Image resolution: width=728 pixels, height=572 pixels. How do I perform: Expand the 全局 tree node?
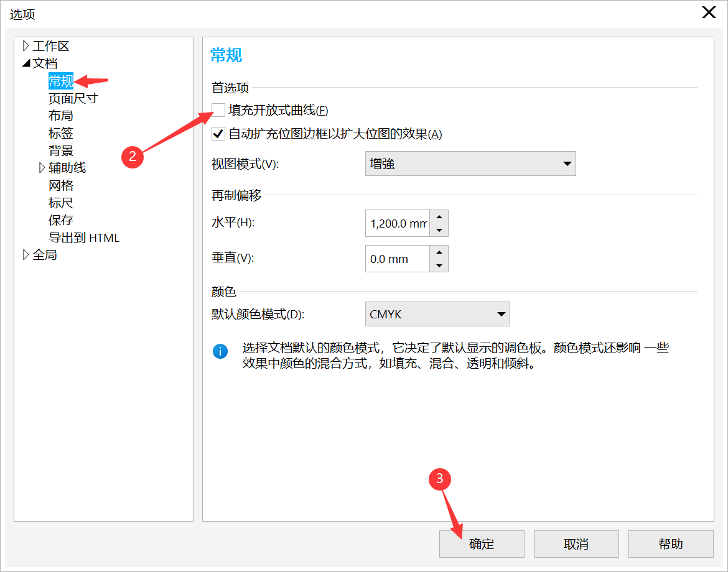[x=26, y=254]
